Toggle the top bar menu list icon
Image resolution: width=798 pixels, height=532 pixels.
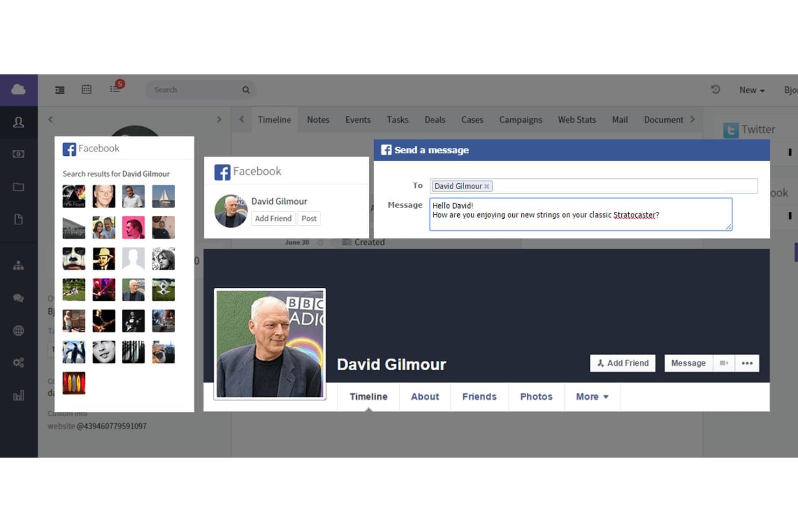coord(60,90)
